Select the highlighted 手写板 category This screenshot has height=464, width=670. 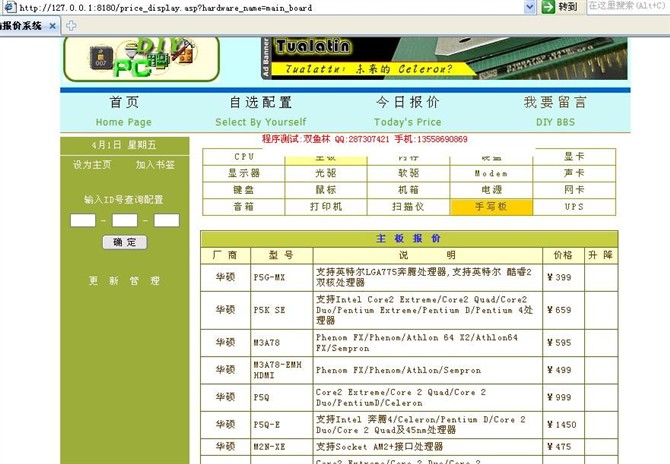[491, 207]
